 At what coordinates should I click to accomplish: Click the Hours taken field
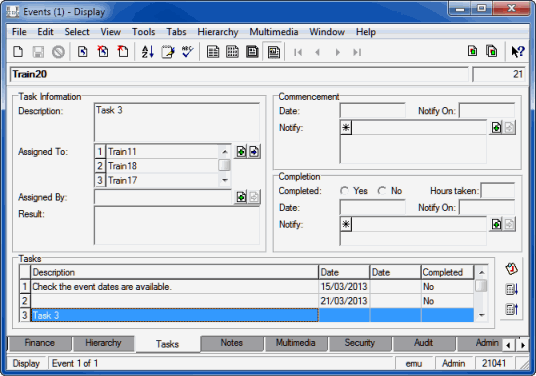498,191
